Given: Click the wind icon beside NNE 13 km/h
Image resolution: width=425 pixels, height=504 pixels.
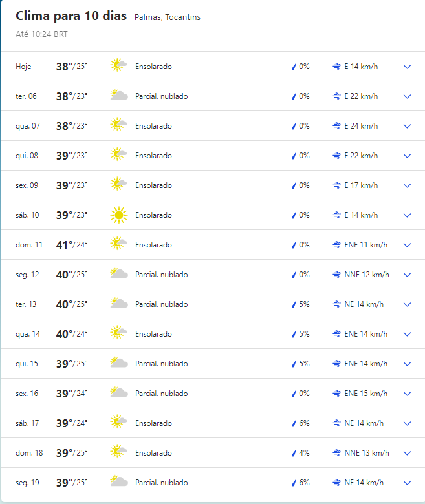Looking at the screenshot, I should click(x=336, y=453).
